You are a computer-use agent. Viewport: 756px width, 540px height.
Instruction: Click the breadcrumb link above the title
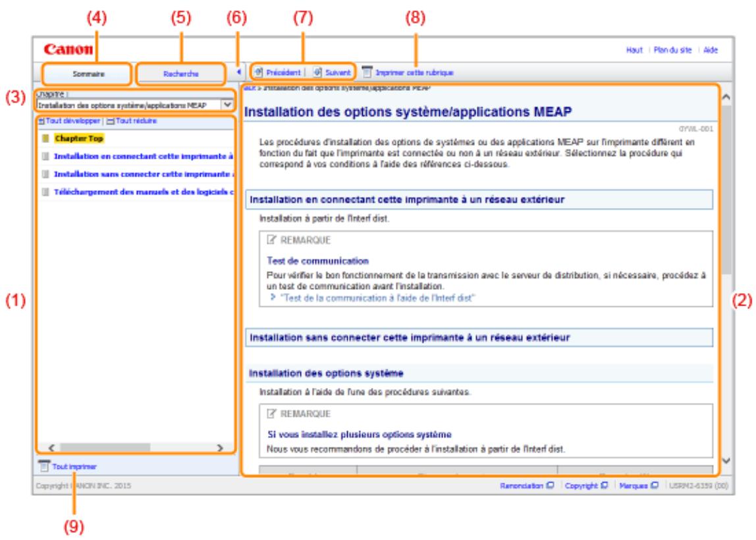point(250,88)
